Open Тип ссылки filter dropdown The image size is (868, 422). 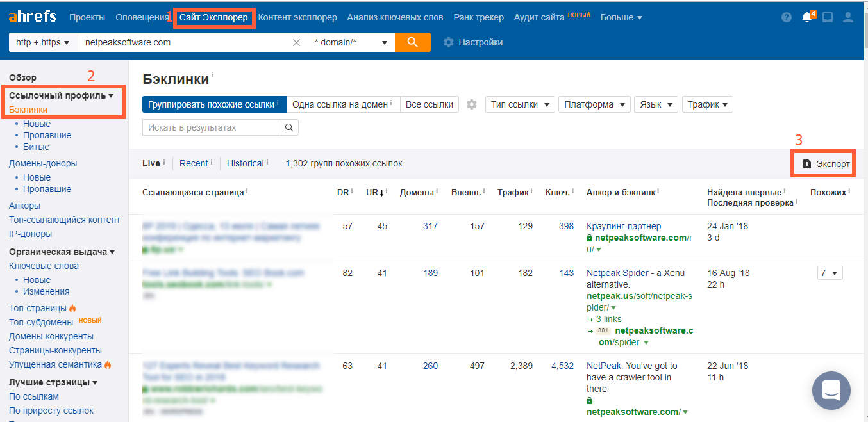tap(520, 104)
